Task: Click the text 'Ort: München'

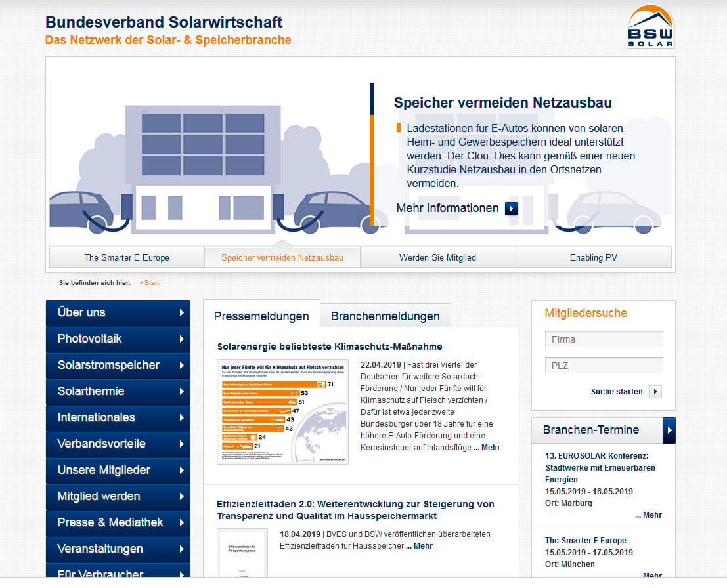Action: [570, 564]
